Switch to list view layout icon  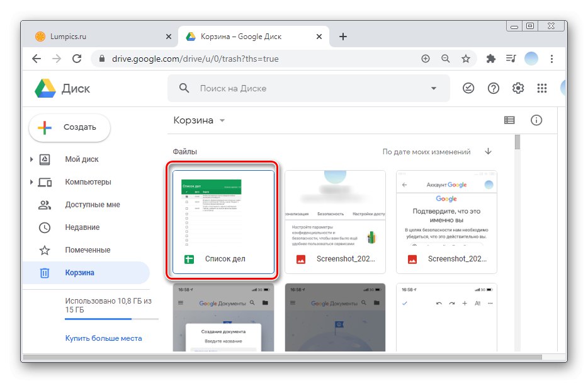coord(509,120)
